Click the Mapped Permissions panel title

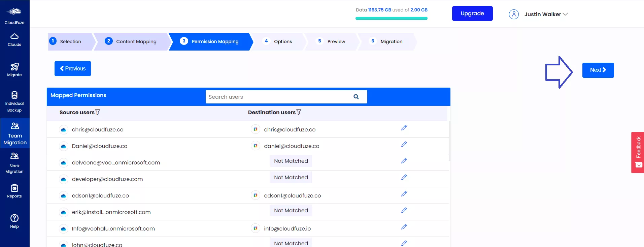pyautogui.click(x=78, y=95)
